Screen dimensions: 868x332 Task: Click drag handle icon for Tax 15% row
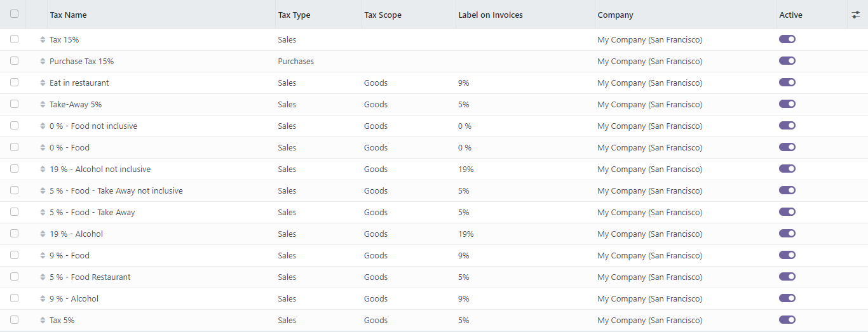[43, 40]
